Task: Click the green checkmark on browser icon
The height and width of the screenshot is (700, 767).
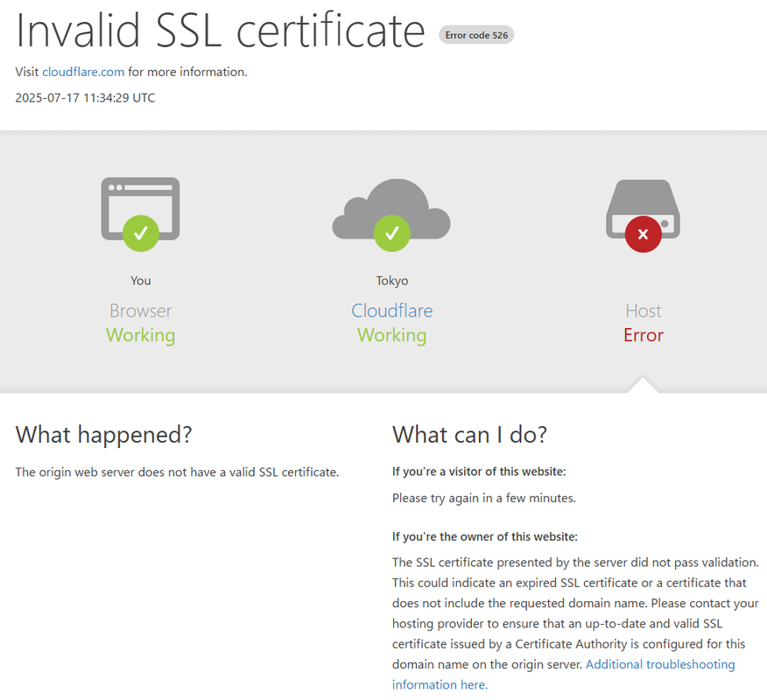Action: 141,233
